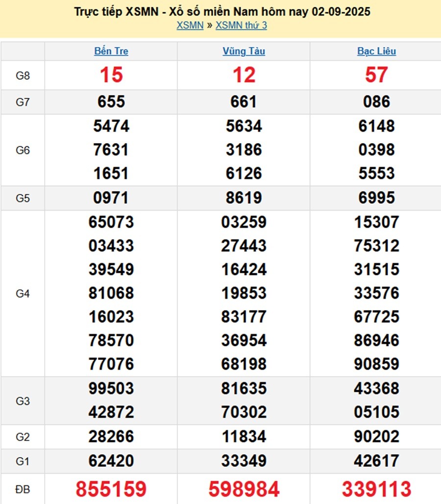Click the G8 row label
The height and width of the screenshot is (504, 441).
[23, 75]
